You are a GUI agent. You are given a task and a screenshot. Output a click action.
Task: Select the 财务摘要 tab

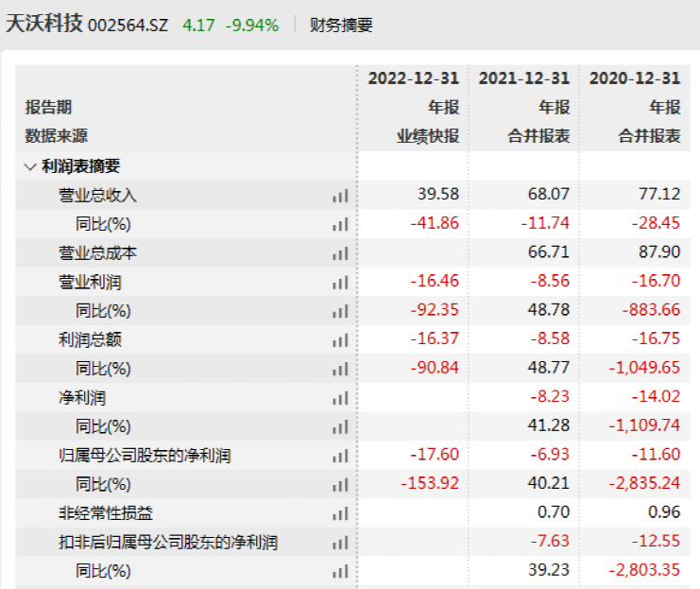pyautogui.click(x=341, y=26)
